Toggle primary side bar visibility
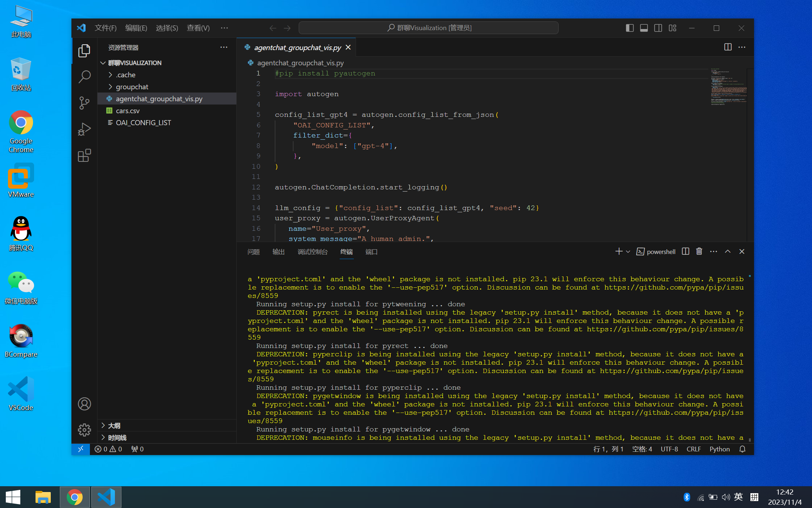The width and height of the screenshot is (812, 508). 630,28
